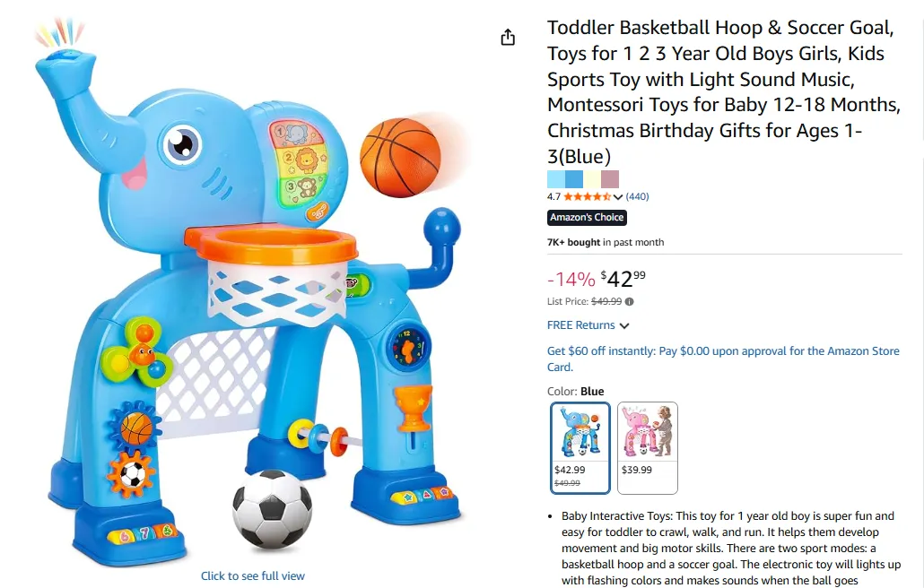Open the 440 customer reviews link

637,196
